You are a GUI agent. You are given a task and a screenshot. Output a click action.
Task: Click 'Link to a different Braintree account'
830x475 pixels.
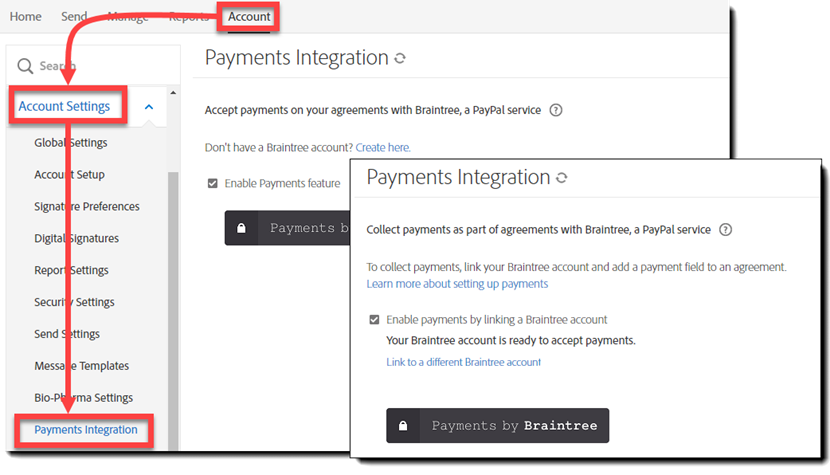[463, 362]
